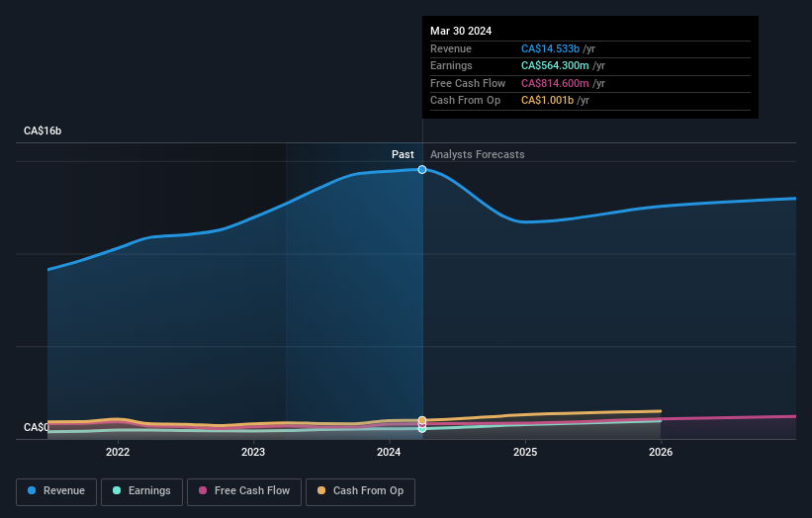Click the Mar 30 2024 tooltip date
Image resolution: width=812 pixels, height=518 pixels.
point(461,31)
